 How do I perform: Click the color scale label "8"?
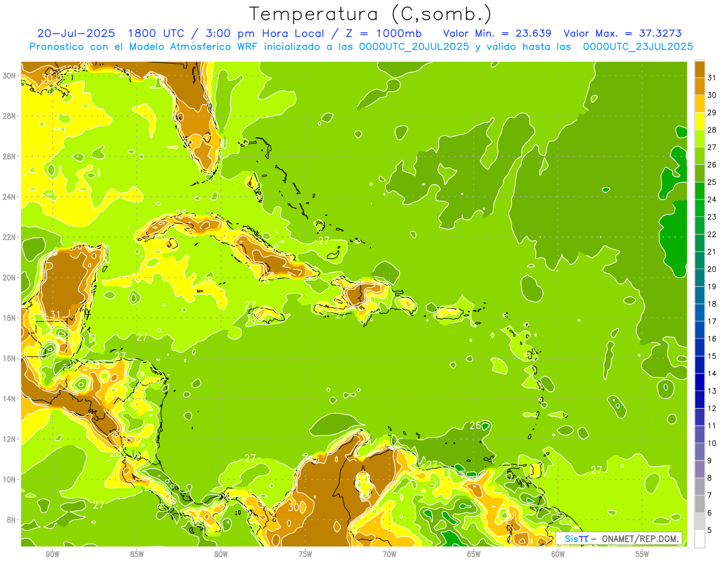tap(710, 478)
